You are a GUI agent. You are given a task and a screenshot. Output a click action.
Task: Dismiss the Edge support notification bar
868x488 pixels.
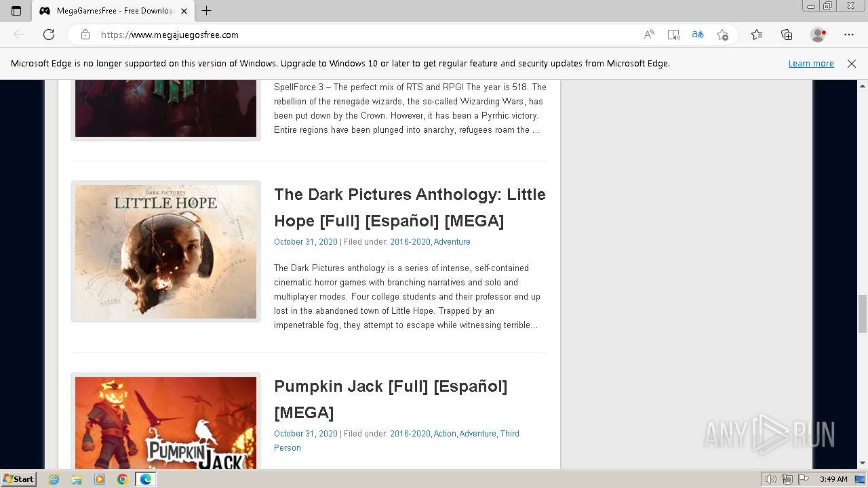(852, 63)
